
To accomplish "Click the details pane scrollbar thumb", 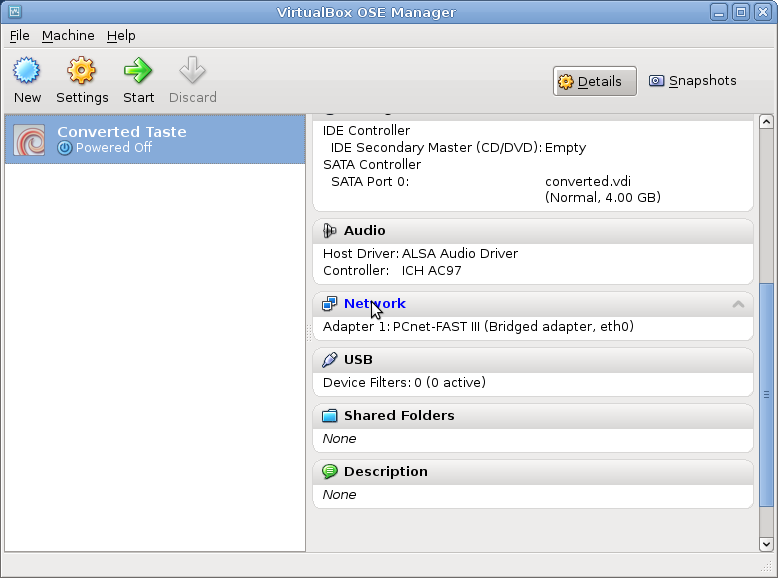I will (766, 395).
